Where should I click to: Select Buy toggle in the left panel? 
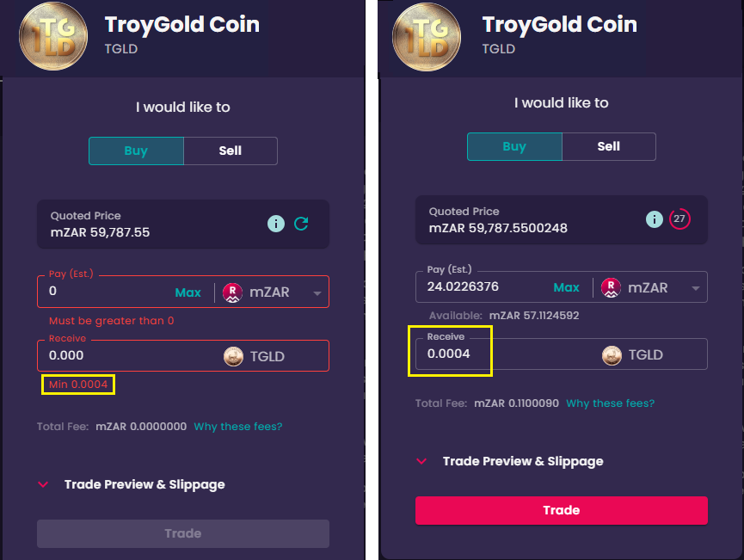tap(136, 151)
